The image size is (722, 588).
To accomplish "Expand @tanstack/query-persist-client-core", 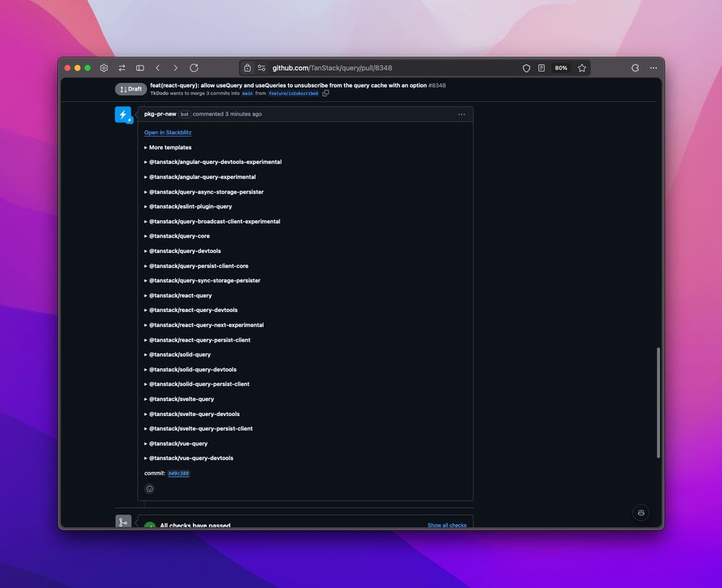I will pyautogui.click(x=196, y=266).
